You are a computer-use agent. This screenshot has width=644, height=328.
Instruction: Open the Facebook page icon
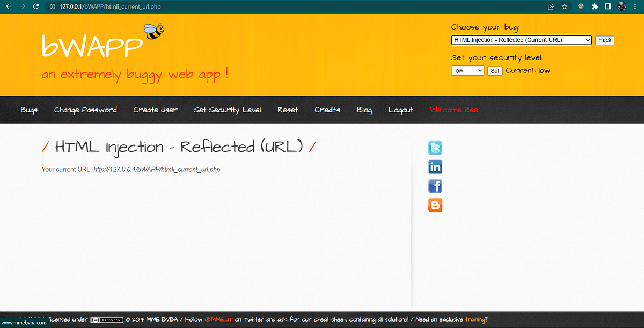tap(435, 186)
